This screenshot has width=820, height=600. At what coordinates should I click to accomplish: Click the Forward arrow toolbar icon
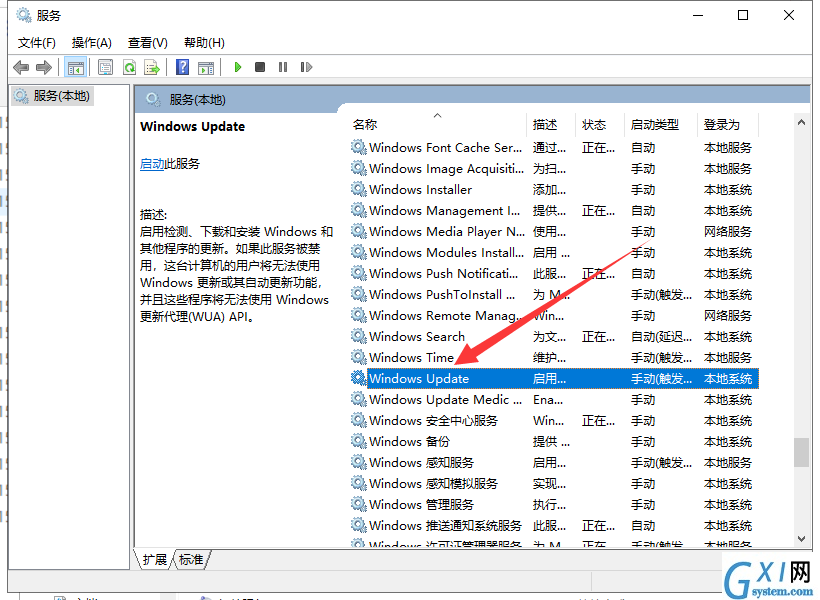44,67
